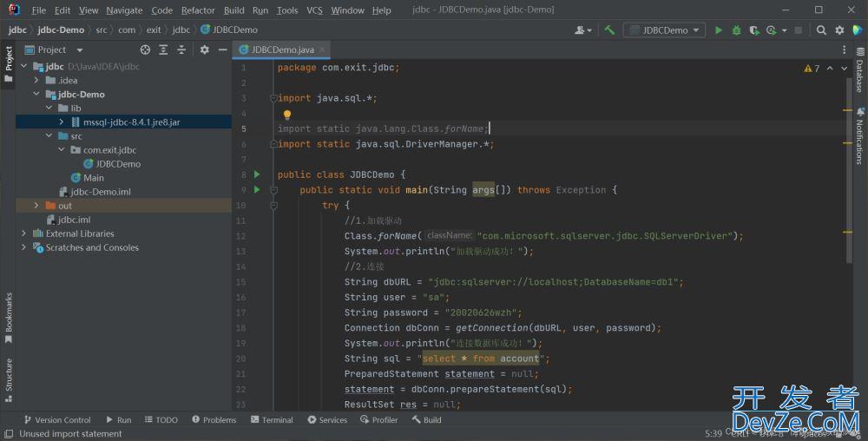Click the warnings count indicator
The image size is (868, 441).
point(812,68)
